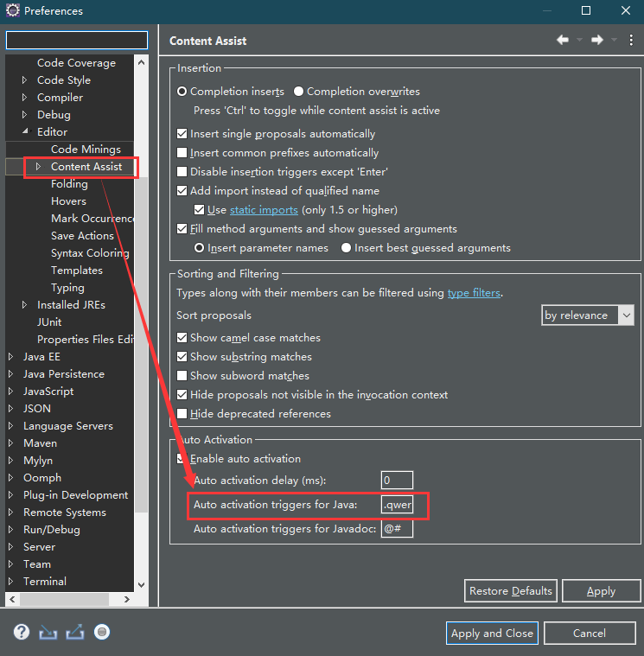The width and height of the screenshot is (644, 656).
Task: Click the tree horizontal scroll right arrow
Action: (126, 599)
